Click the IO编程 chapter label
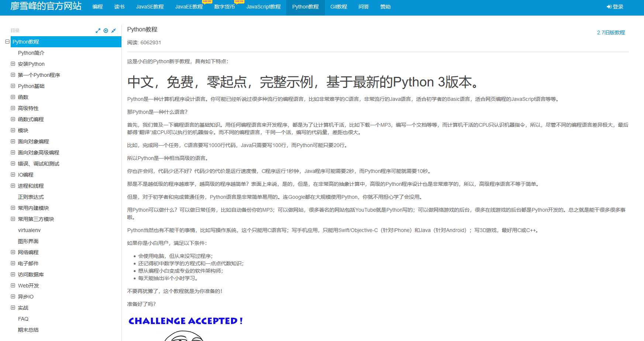 coord(26,175)
